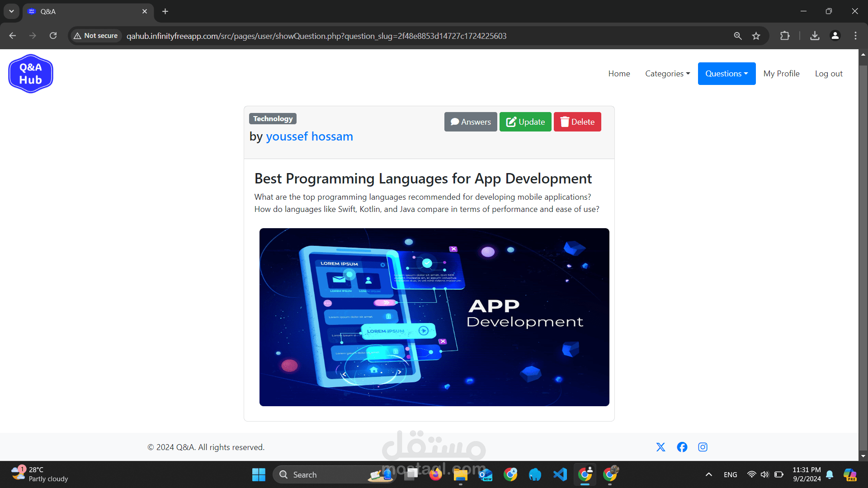Click the Delete question button
This screenshot has height=488, width=868.
tap(577, 122)
